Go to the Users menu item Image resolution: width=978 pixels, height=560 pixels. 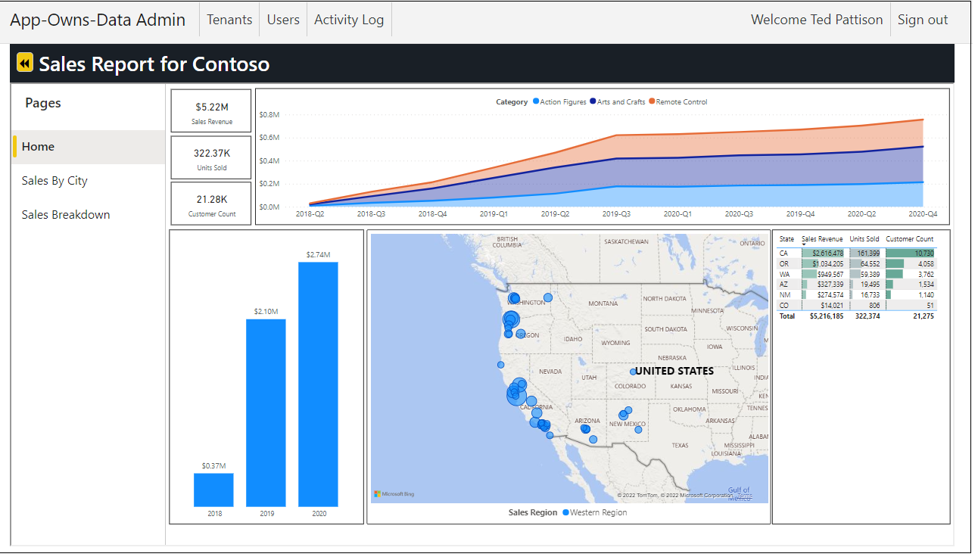coord(283,20)
